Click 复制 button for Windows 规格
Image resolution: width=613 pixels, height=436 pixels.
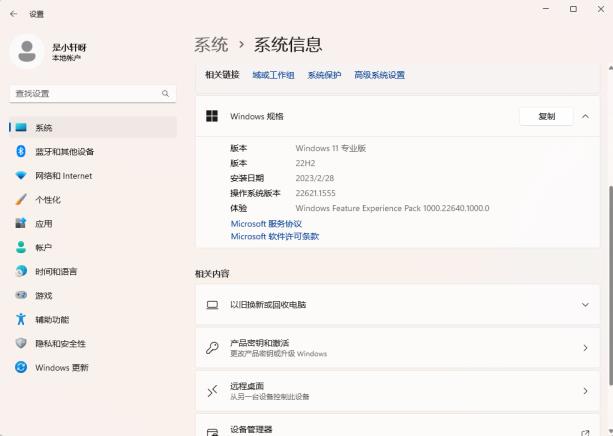coord(546,116)
